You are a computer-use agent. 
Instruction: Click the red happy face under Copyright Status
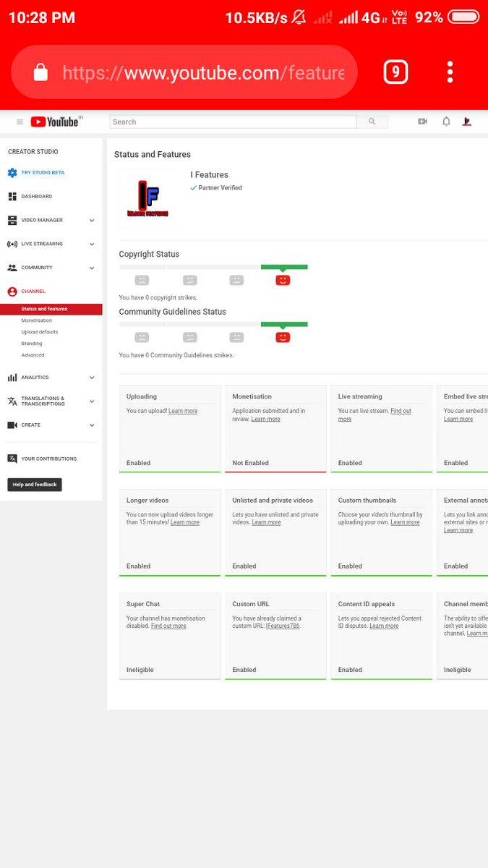coord(283,280)
